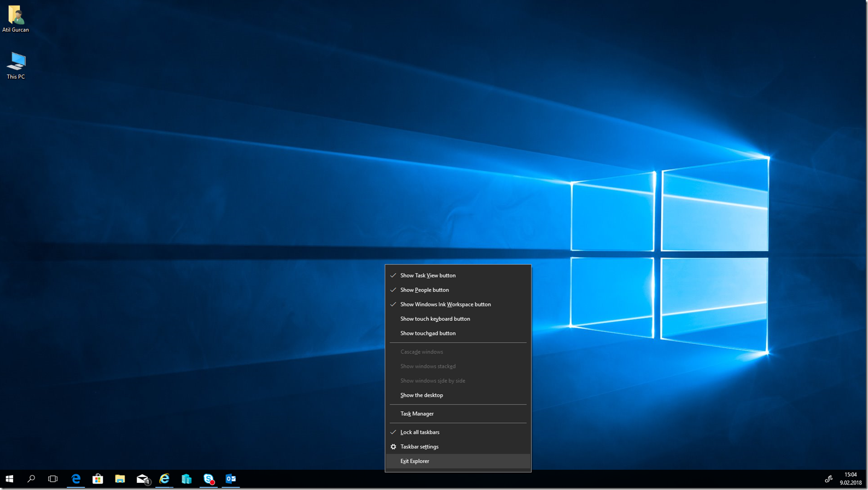868x490 pixels.
Task: Open taskbar Search magnifier
Action: [31, 479]
